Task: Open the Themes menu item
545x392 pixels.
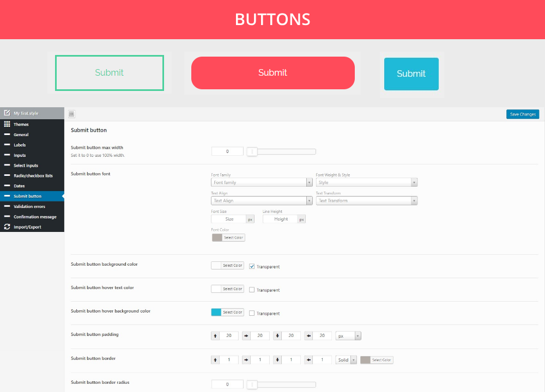Action: 32,124
